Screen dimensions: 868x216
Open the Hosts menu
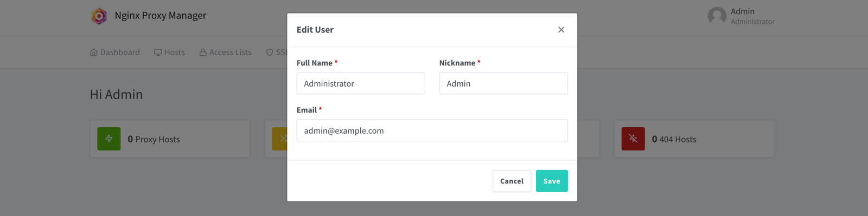[x=170, y=53]
